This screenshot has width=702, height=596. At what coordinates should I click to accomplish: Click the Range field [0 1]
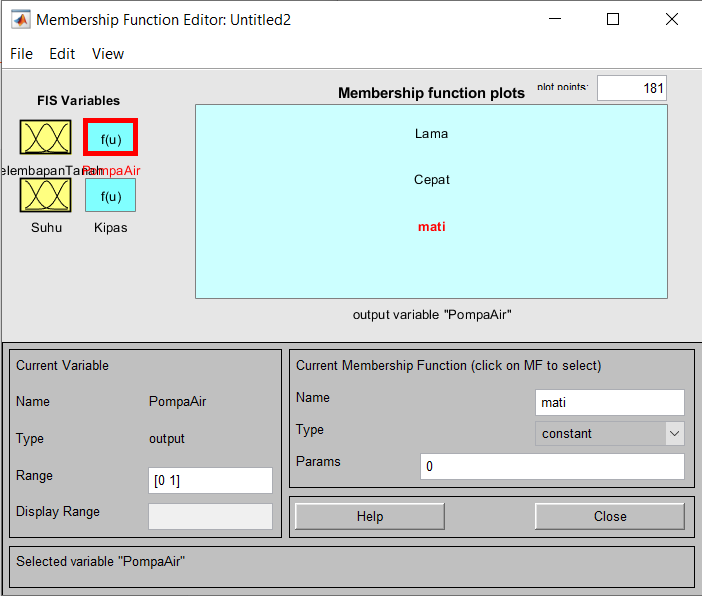(x=210, y=480)
